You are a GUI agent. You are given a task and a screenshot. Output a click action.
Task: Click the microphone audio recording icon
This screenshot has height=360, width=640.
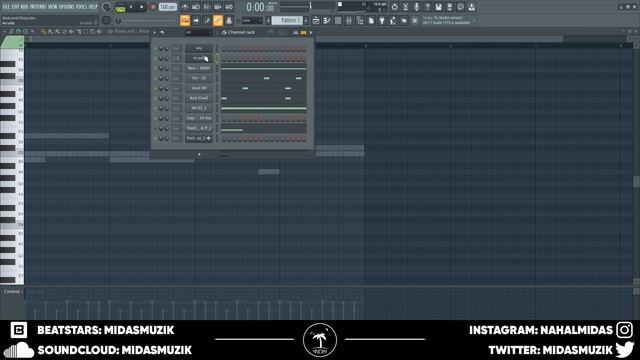416,7
